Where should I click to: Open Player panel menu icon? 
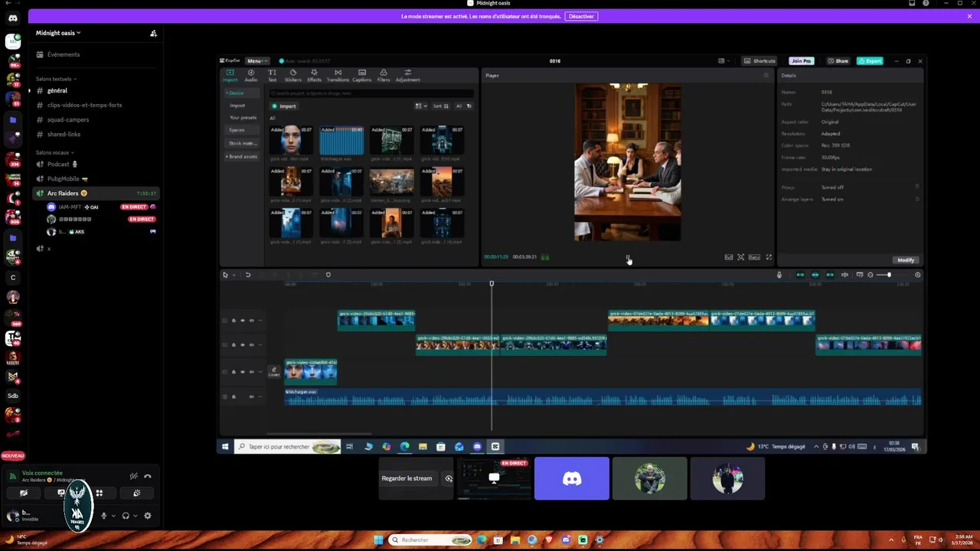point(766,75)
